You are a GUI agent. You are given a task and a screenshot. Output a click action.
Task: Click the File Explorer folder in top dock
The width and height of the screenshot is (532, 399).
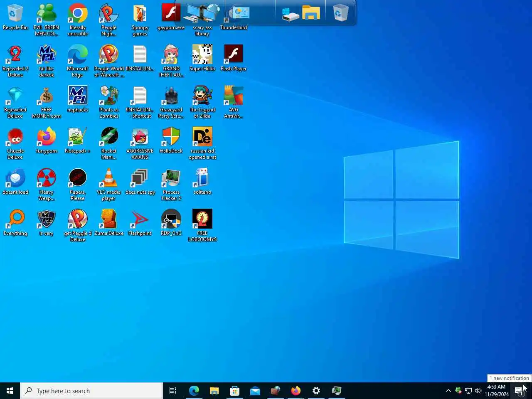pyautogui.click(x=311, y=13)
